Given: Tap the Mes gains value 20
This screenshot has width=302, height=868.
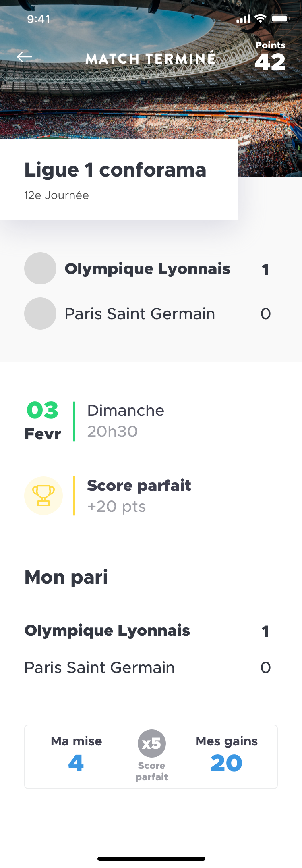Looking at the screenshot, I should (x=226, y=763).
